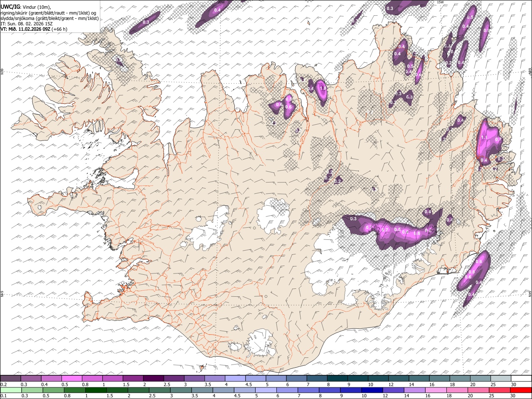Pick the lavender 14–16 lower legend swatch

(x=414, y=390)
